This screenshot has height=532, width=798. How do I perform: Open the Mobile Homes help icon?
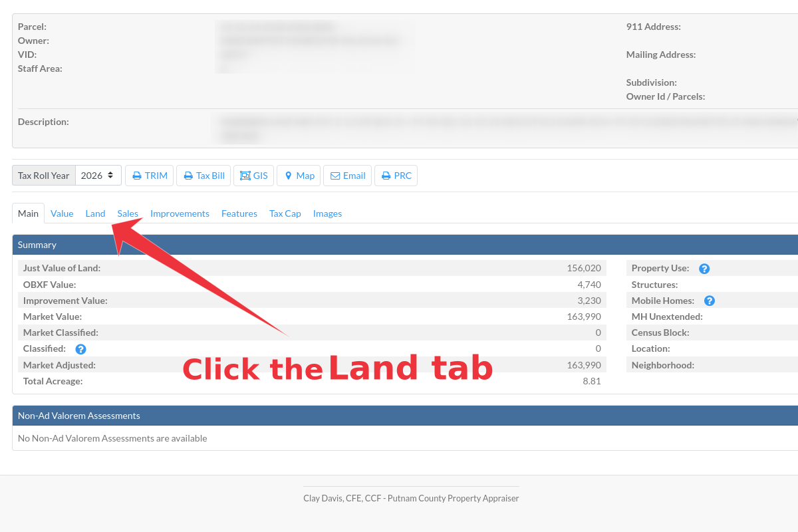click(x=709, y=301)
